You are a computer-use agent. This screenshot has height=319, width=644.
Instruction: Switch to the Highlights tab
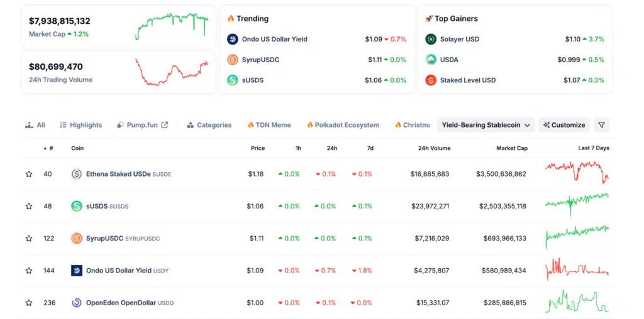80,125
